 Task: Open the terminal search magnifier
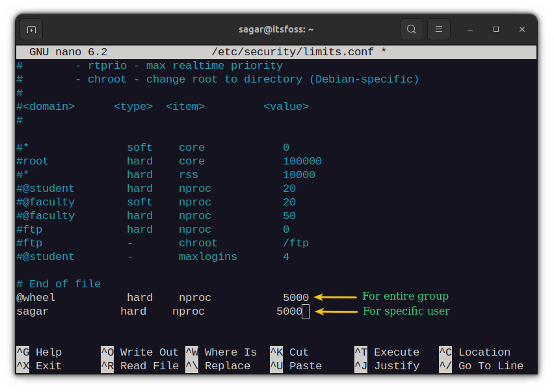click(x=412, y=29)
